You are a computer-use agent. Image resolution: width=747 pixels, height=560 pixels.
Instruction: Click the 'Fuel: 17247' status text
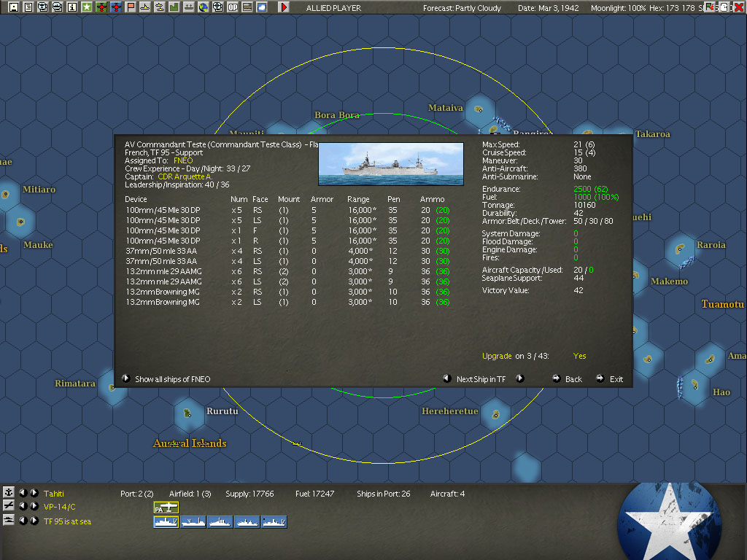pyautogui.click(x=314, y=494)
